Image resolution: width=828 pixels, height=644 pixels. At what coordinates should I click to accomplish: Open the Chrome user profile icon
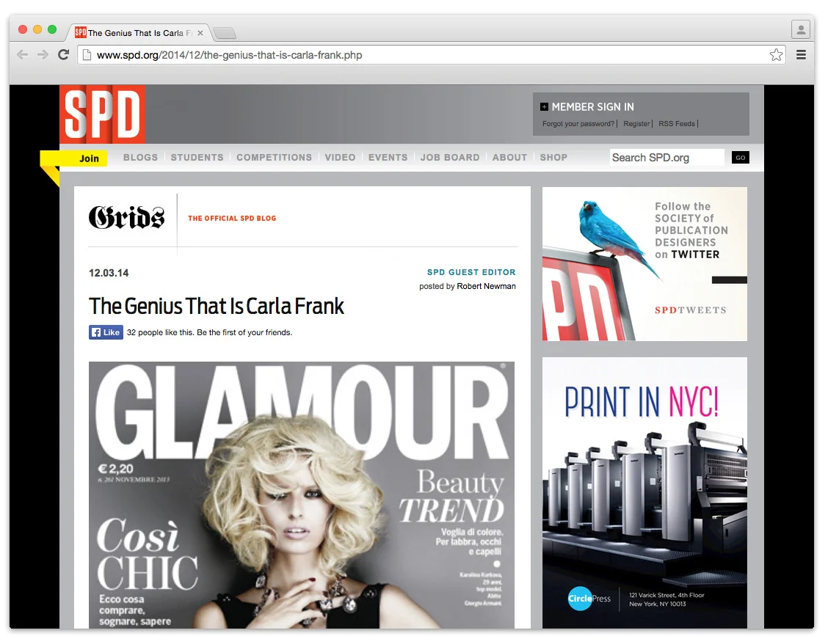point(801,29)
